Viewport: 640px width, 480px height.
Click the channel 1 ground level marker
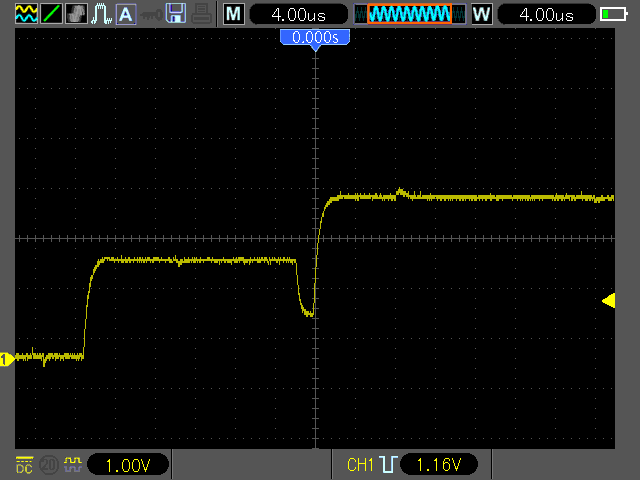point(7,359)
